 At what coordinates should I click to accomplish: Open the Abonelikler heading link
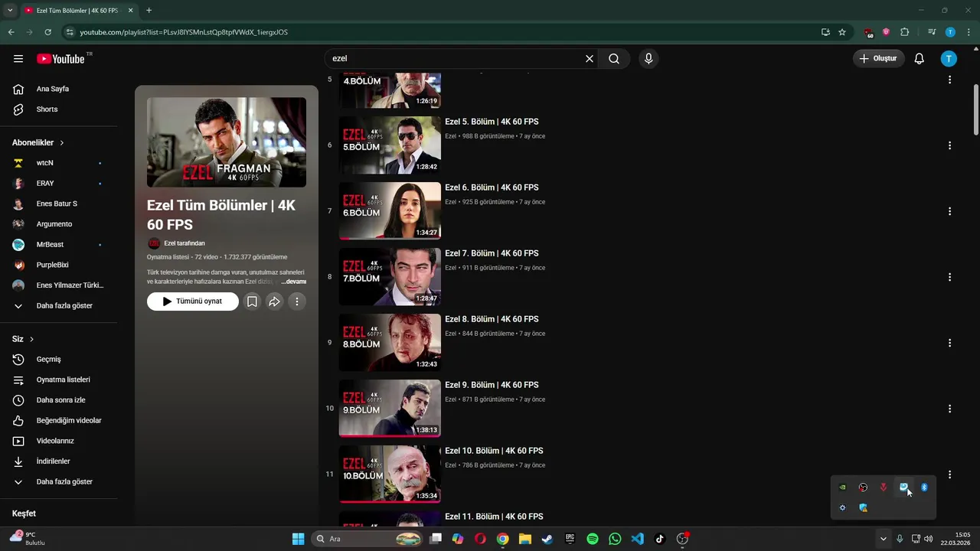[38, 142]
